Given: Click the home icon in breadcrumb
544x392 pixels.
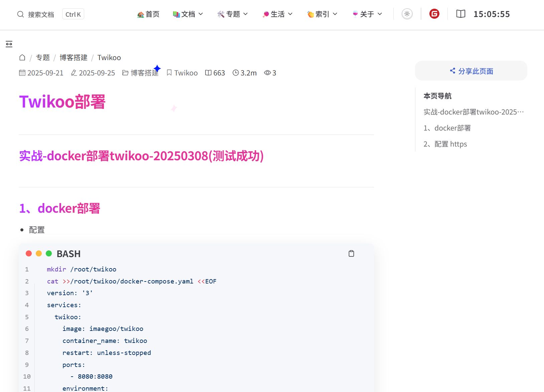Looking at the screenshot, I should click(22, 57).
